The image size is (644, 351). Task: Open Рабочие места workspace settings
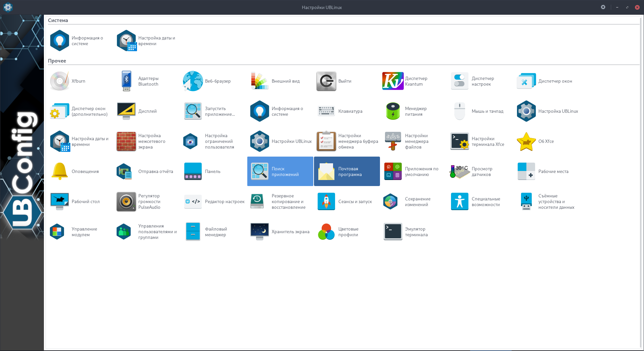tap(546, 171)
